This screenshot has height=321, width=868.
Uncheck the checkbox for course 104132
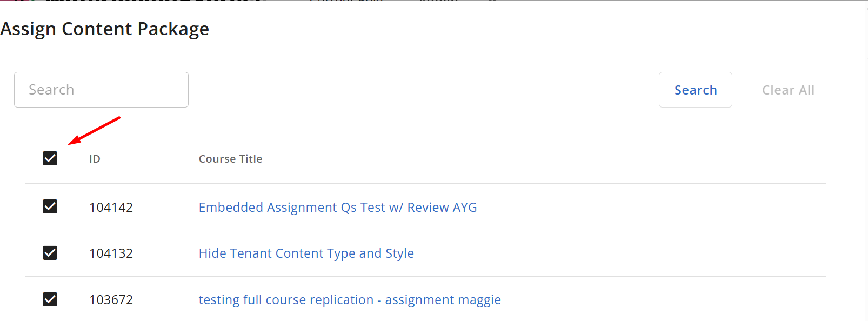pyautogui.click(x=50, y=253)
